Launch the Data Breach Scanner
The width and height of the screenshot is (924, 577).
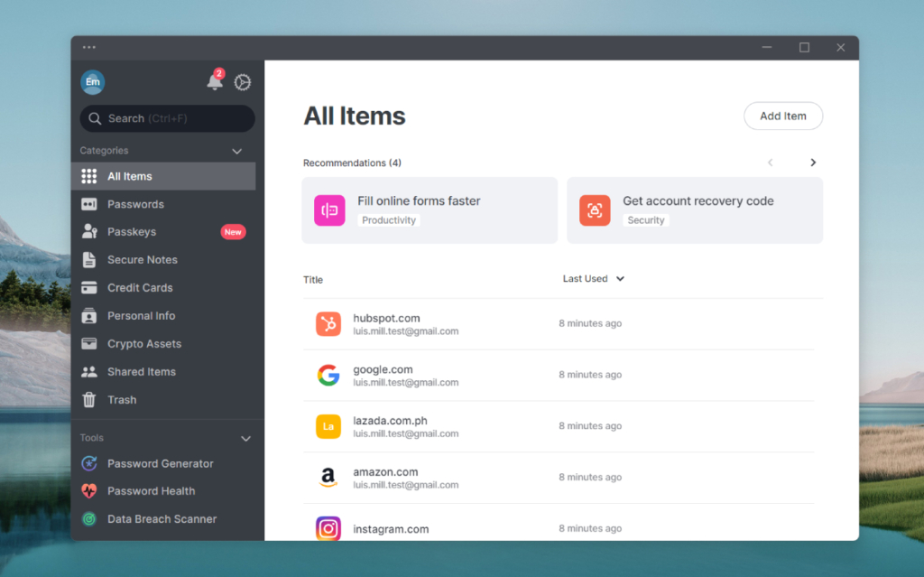pyautogui.click(x=162, y=519)
